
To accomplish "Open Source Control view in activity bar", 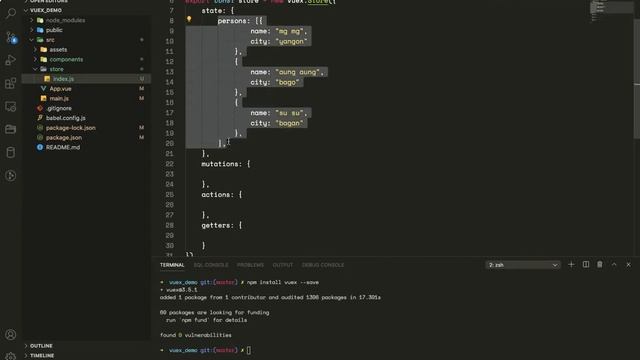I will 11,38.
